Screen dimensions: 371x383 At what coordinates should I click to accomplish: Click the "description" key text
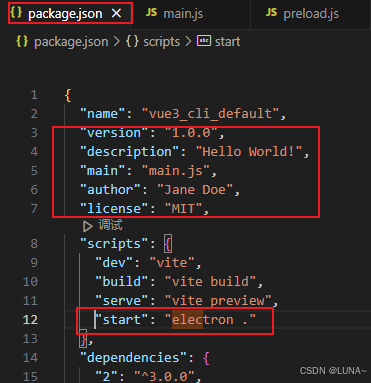[x=129, y=152]
